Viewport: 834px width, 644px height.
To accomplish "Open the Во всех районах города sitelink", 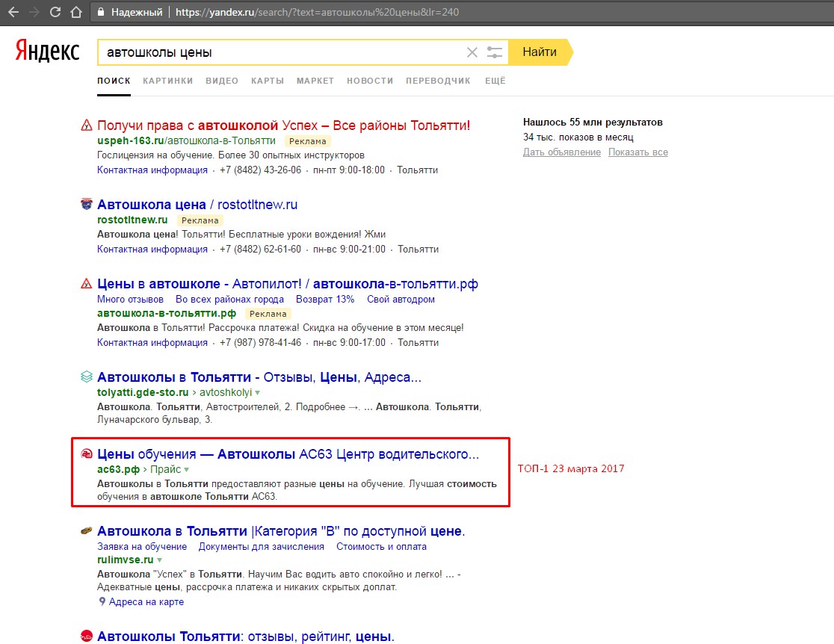I will (229, 300).
